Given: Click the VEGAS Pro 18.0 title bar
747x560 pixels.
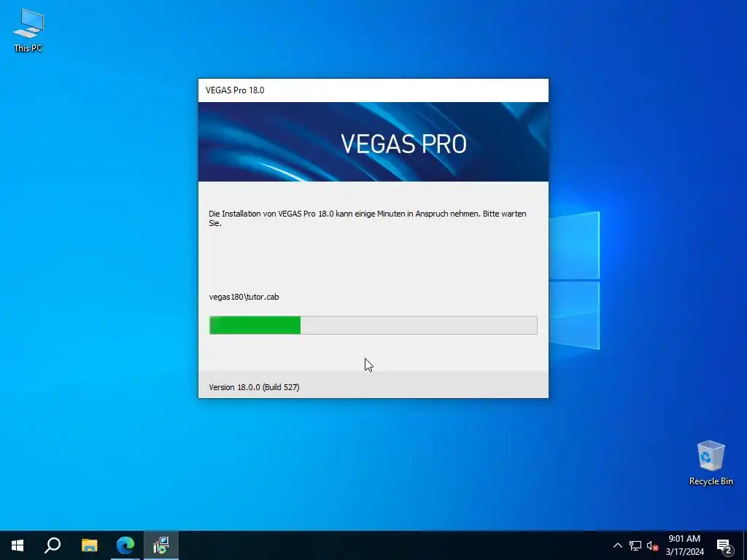Looking at the screenshot, I should 373,90.
